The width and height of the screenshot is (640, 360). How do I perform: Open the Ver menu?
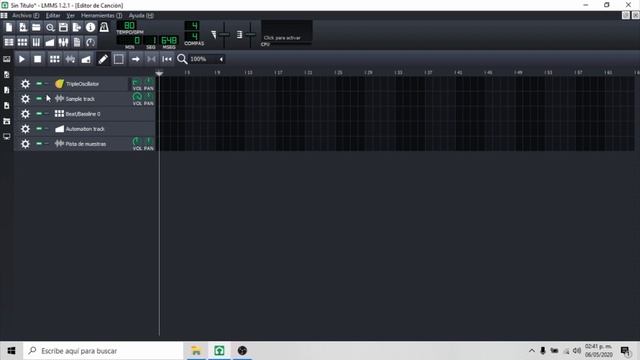pyautogui.click(x=70, y=16)
